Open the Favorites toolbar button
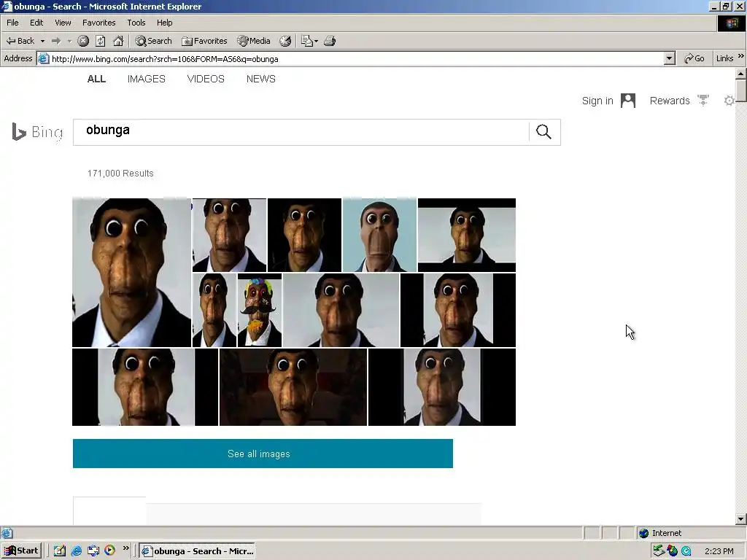 (x=204, y=41)
